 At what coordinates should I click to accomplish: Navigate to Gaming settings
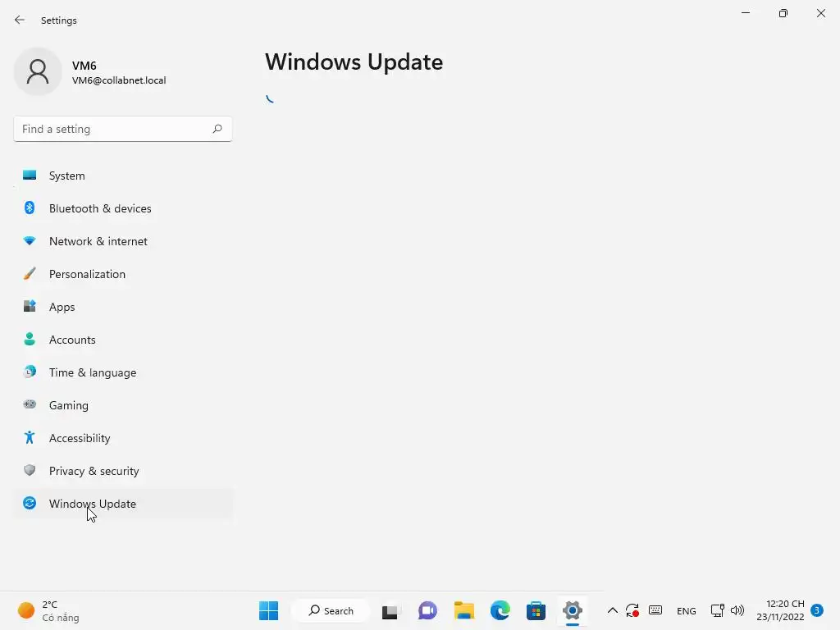tap(123, 405)
